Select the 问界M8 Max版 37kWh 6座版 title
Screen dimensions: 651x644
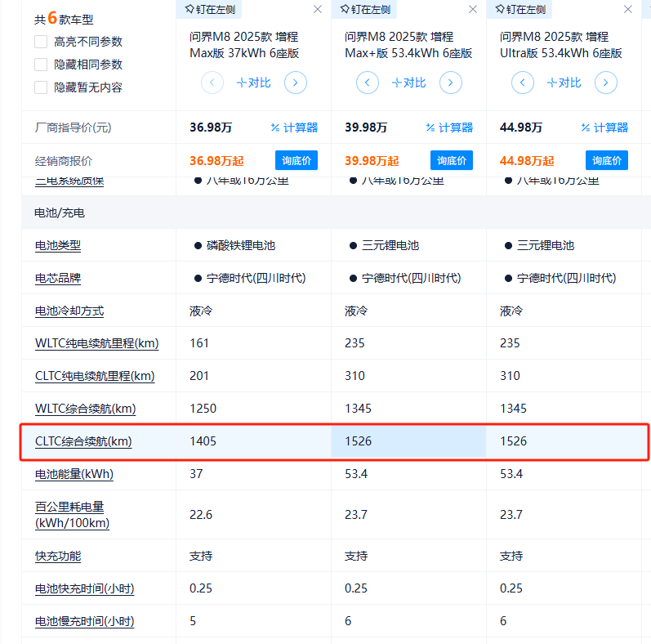(244, 45)
